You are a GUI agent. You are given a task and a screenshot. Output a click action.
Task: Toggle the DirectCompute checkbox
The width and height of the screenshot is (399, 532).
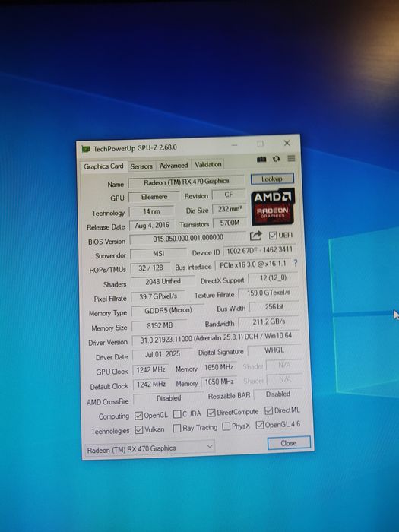[211, 413]
